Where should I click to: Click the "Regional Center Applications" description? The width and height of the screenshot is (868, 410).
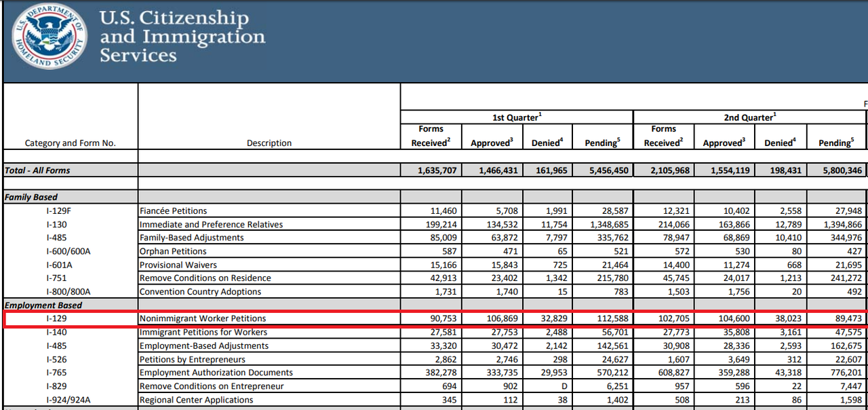(196, 400)
